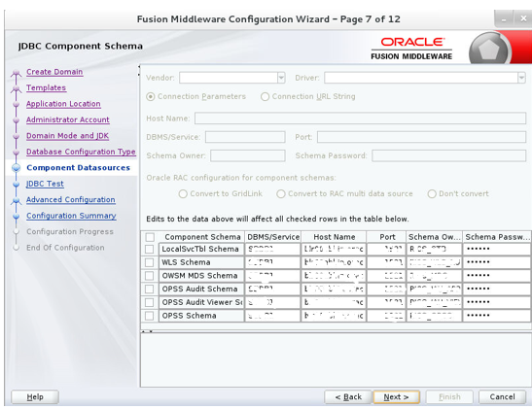Proceed with the Next button
Viewport: 532px width, 409px height.
(396, 396)
